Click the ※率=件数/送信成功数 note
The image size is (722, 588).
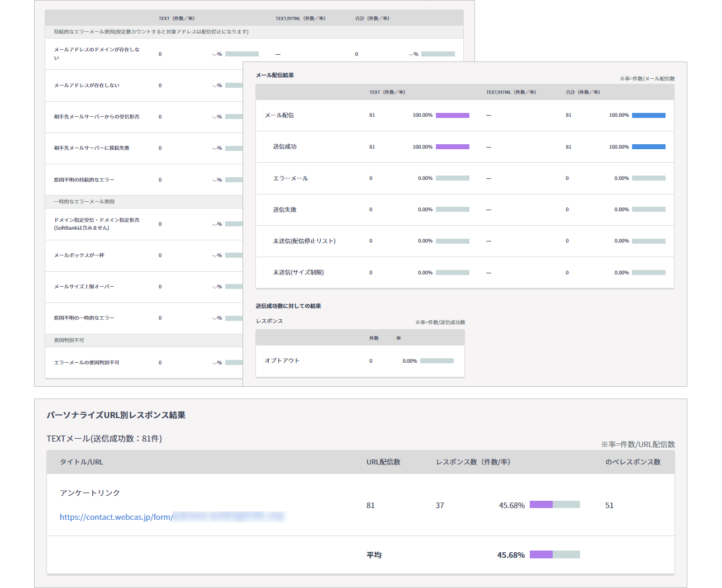click(440, 323)
